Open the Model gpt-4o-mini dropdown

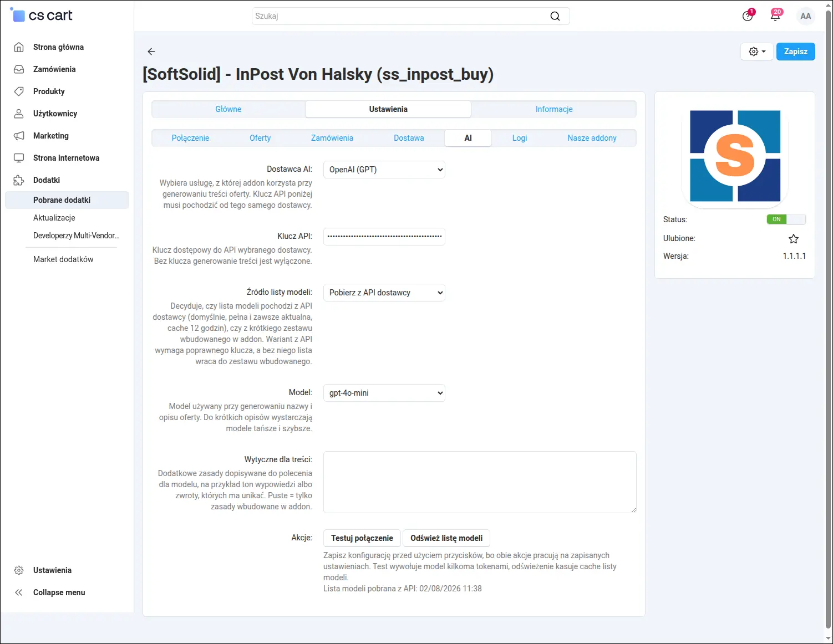384,393
